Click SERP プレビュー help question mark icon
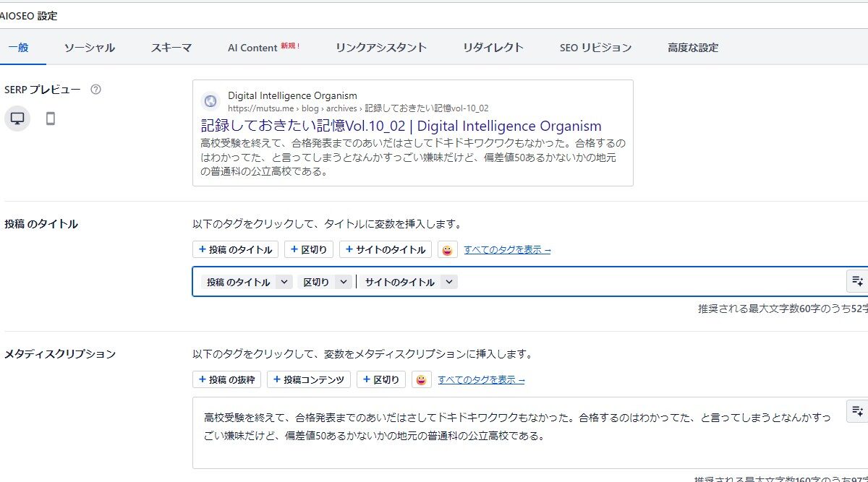Image resolution: width=868 pixels, height=482 pixels. (x=95, y=90)
